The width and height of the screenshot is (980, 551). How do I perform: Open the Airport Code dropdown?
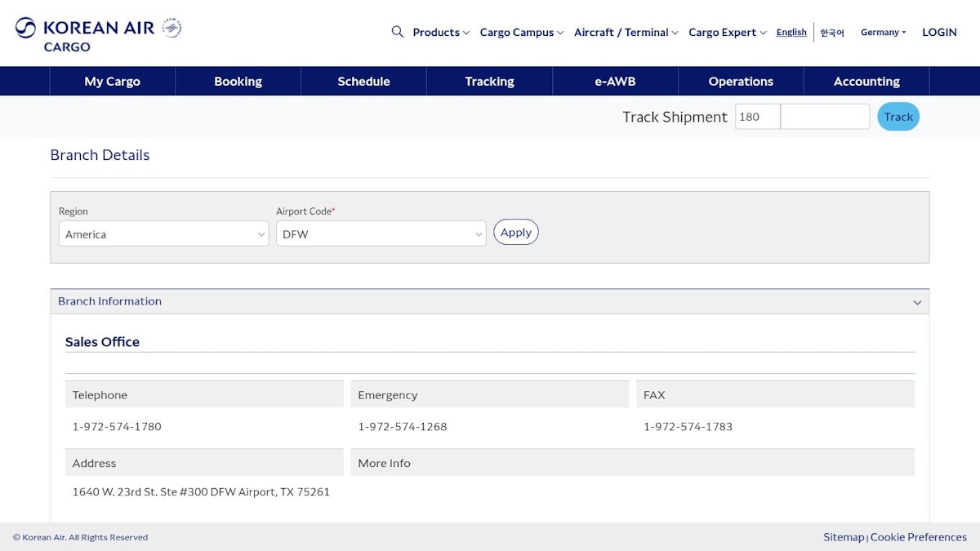[381, 234]
